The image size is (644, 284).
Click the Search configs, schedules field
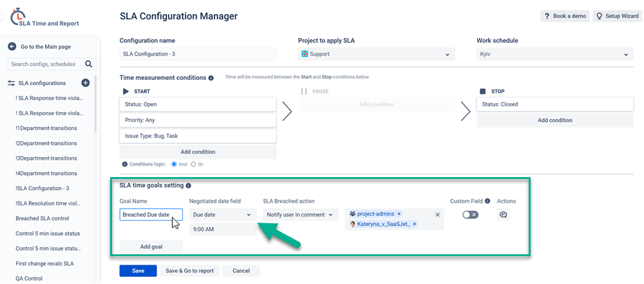click(x=52, y=64)
